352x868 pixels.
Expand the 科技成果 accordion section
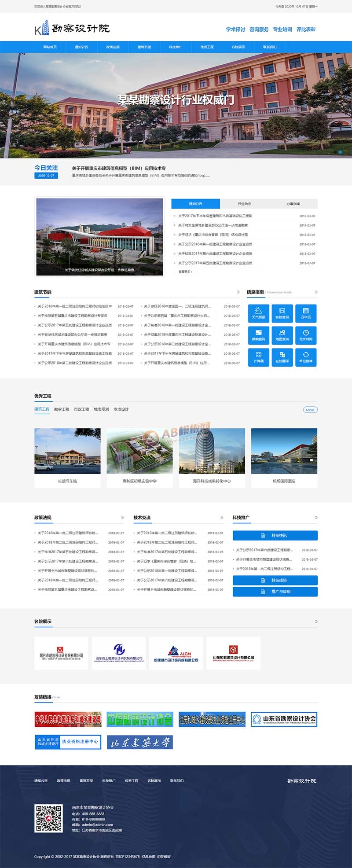[x=275, y=580]
